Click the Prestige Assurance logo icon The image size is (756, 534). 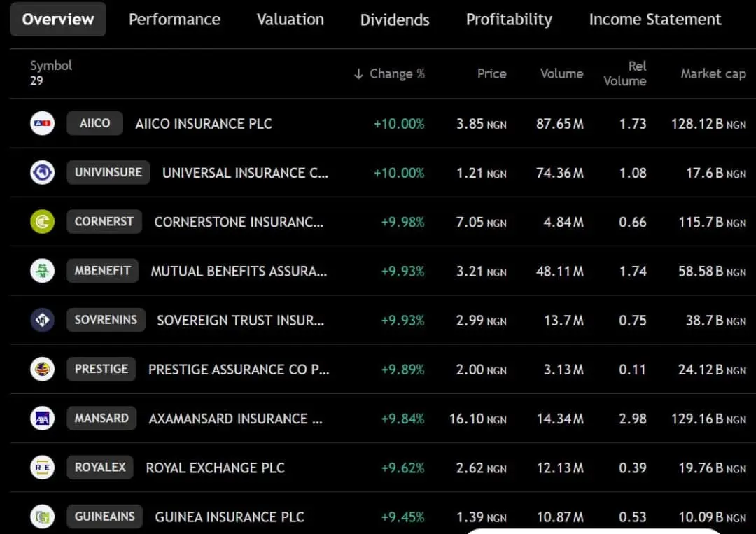(x=43, y=369)
